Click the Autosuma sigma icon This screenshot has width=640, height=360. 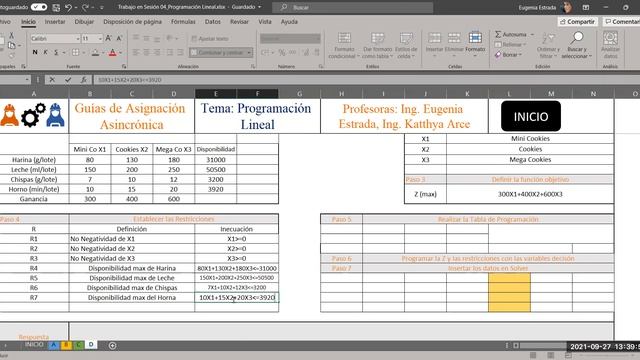pyautogui.click(x=498, y=34)
